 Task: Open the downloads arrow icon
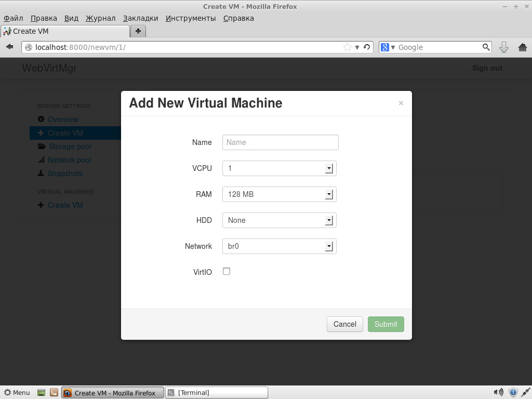click(x=504, y=47)
